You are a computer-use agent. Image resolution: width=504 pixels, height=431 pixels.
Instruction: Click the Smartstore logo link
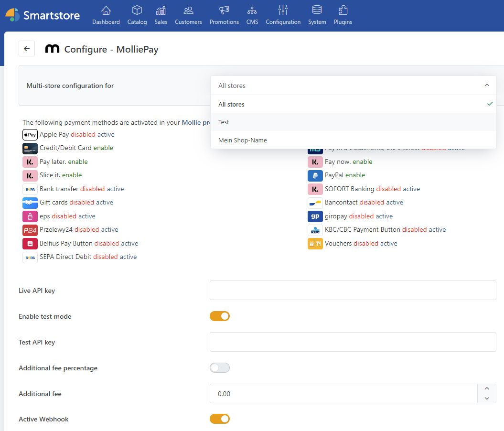coord(43,15)
